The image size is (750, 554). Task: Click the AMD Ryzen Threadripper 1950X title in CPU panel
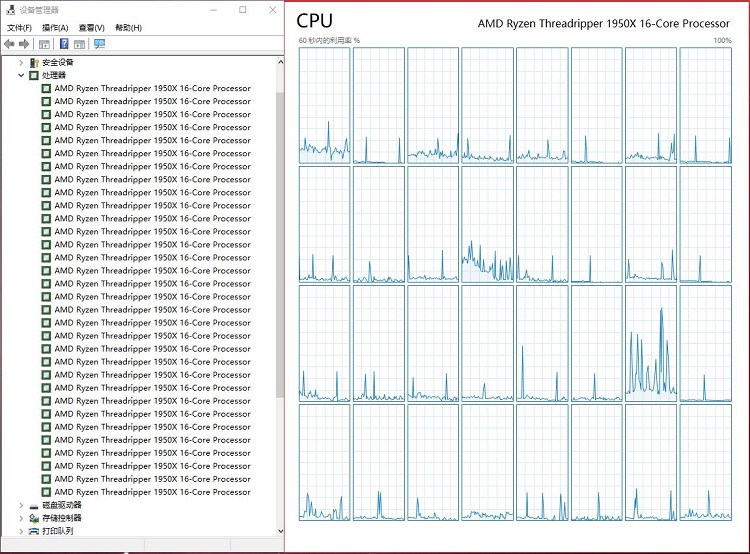[604, 23]
